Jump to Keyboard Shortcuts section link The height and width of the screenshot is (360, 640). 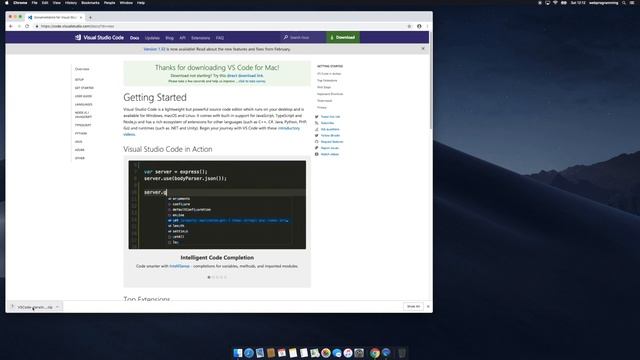point(330,94)
